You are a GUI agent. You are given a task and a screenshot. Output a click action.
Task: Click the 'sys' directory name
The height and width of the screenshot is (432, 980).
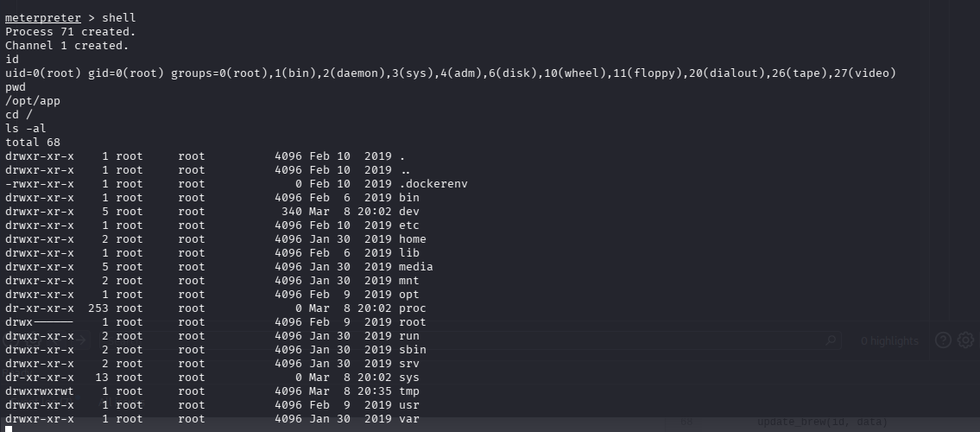click(409, 377)
